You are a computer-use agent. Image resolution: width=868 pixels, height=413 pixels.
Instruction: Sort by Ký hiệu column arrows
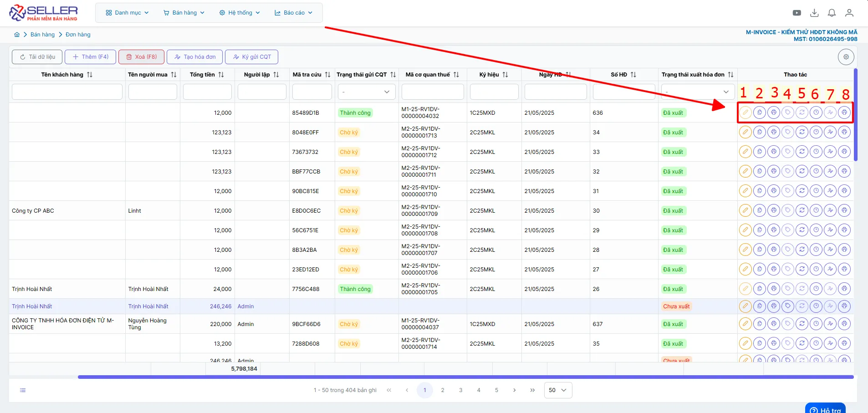coord(505,75)
